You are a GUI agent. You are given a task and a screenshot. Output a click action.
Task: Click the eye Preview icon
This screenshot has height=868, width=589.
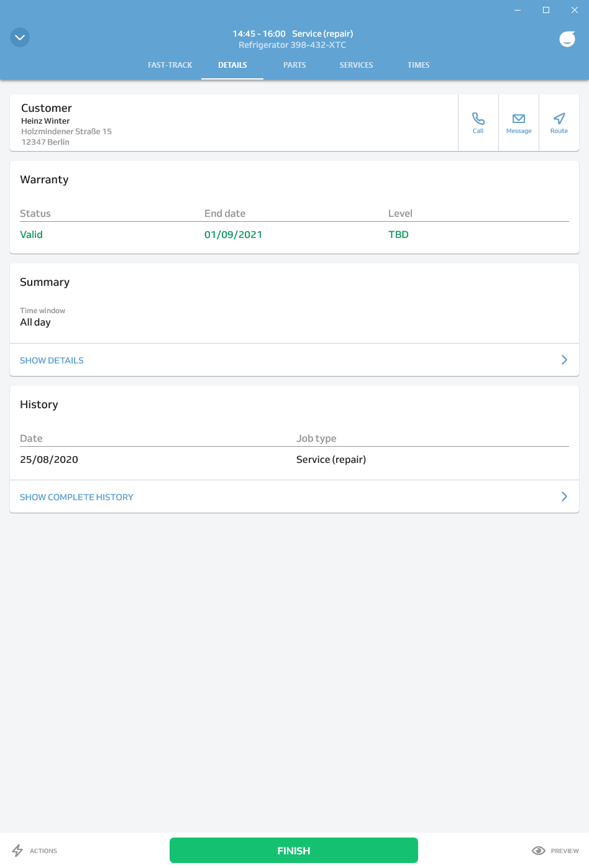click(x=539, y=851)
